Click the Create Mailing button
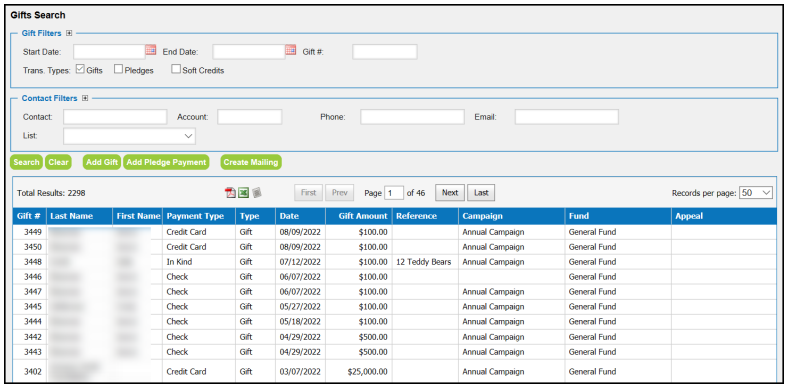 [x=251, y=162]
